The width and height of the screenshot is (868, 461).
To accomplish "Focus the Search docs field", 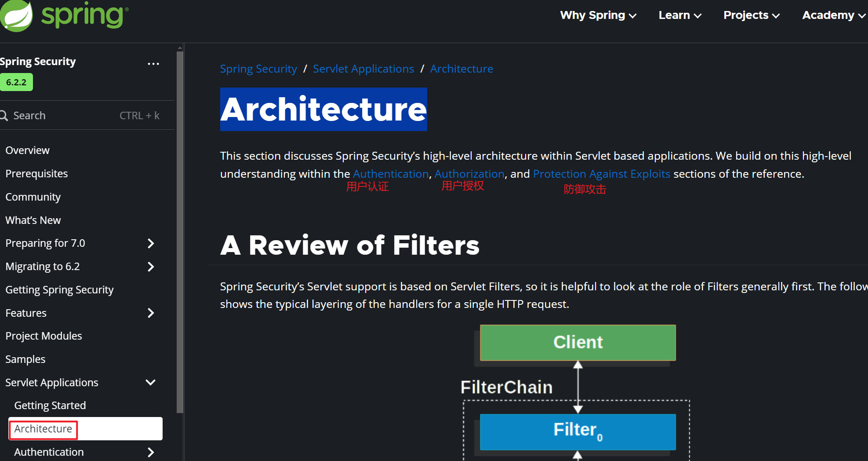I will point(87,115).
